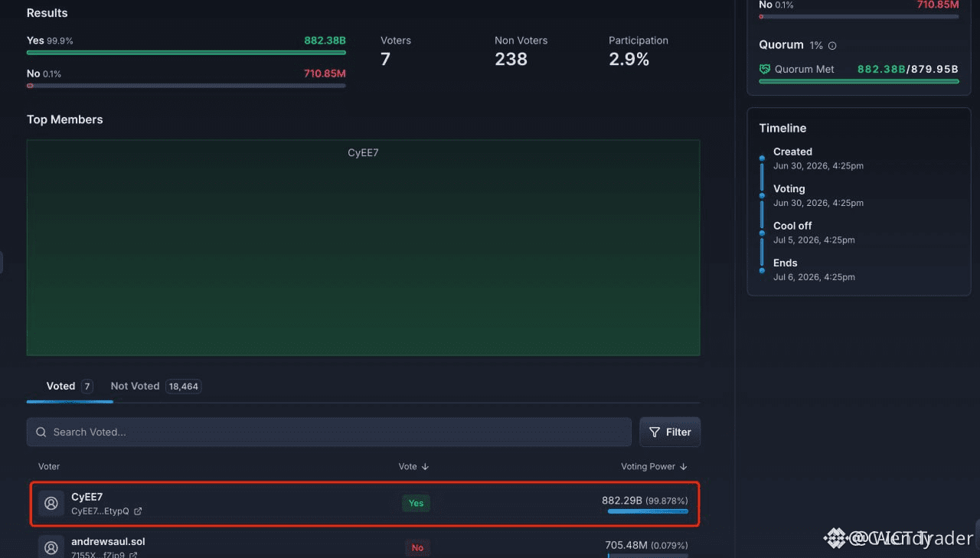The width and height of the screenshot is (980, 558).
Task: Click the Voter column header
Action: tap(49, 466)
